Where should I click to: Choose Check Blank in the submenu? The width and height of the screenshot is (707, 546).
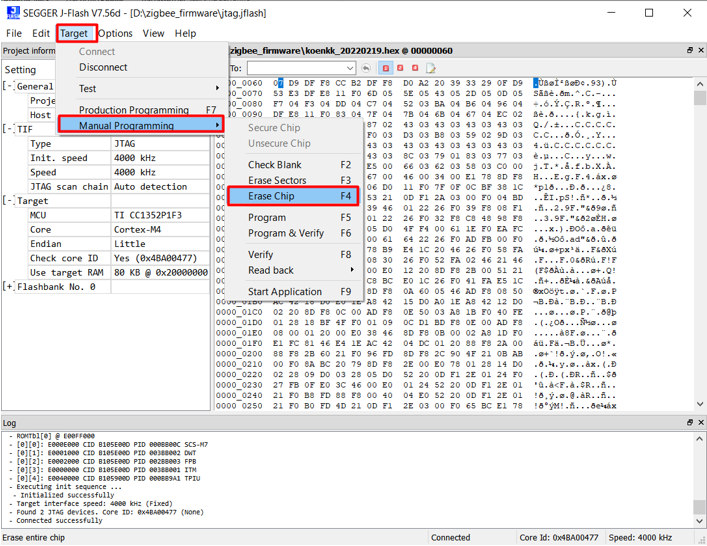point(293,165)
